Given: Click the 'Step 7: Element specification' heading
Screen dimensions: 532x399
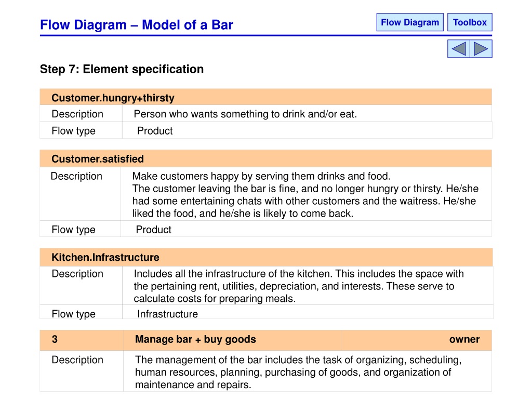Looking at the screenshot, I should tap(122, 69).
